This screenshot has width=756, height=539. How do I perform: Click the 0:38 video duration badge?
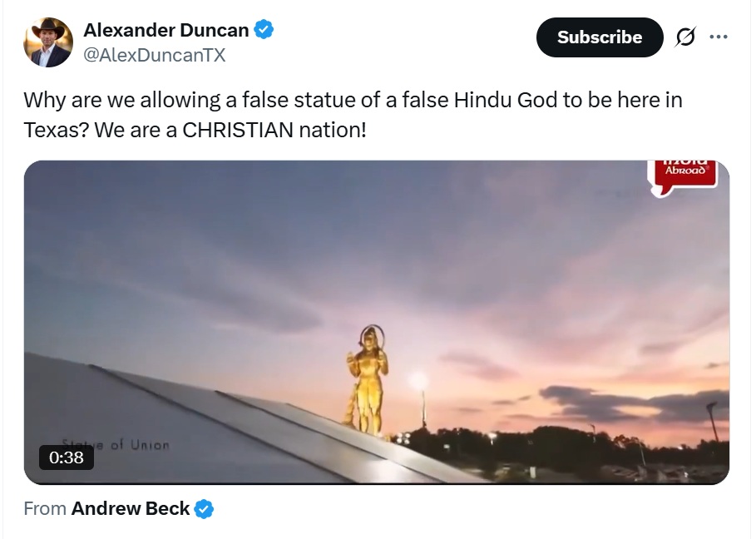coord(67,457)
